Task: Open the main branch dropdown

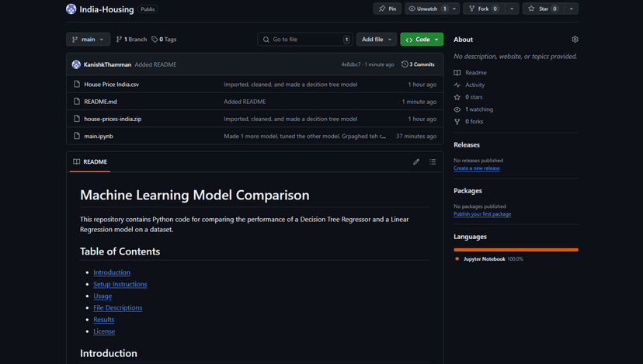Action: tap(88, 40)
